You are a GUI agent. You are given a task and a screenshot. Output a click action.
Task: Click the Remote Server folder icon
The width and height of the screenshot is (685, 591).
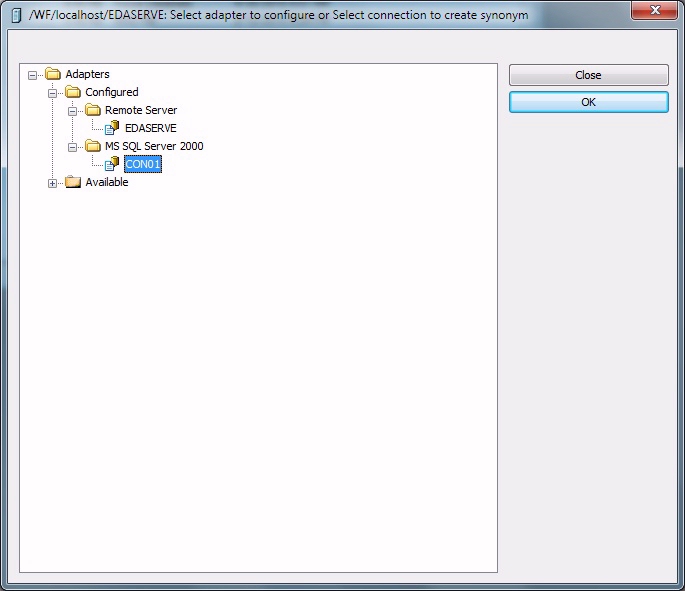pyautogui.click(x=93, y=110)
